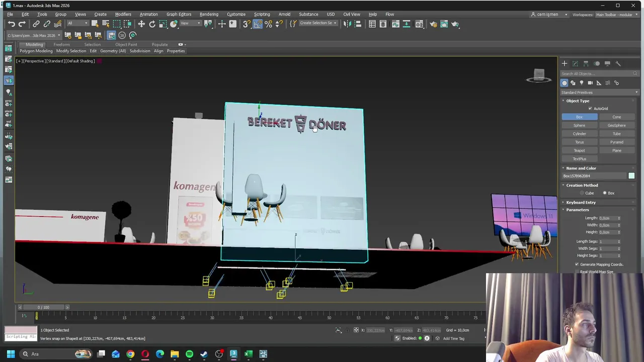Open the Rendering menu
The image size is (644, 362).
[209, 14]
